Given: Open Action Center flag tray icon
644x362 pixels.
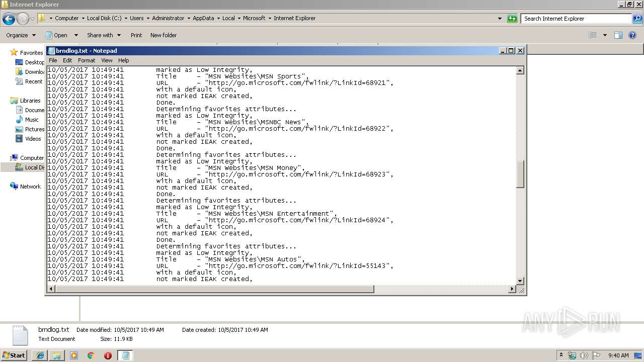Looking at the screenshot, I should (596, 355).
